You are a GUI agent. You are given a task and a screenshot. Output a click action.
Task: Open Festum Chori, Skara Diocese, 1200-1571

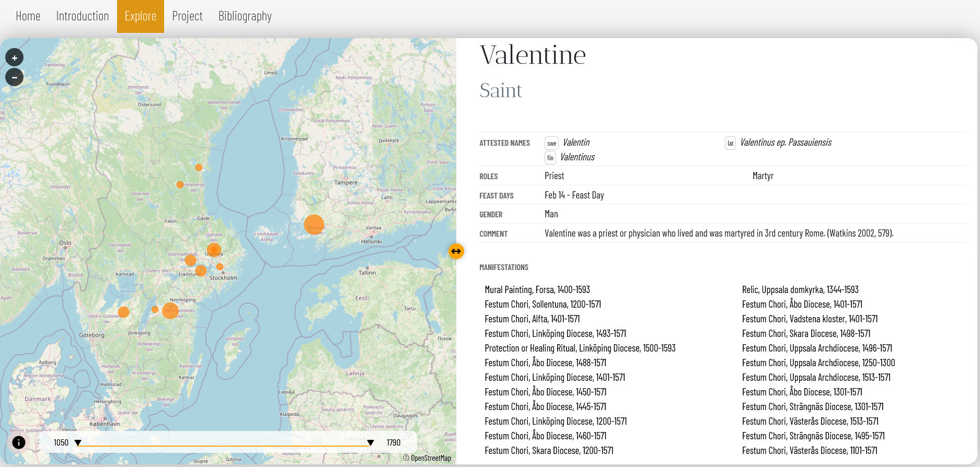(x=549, y=451)
